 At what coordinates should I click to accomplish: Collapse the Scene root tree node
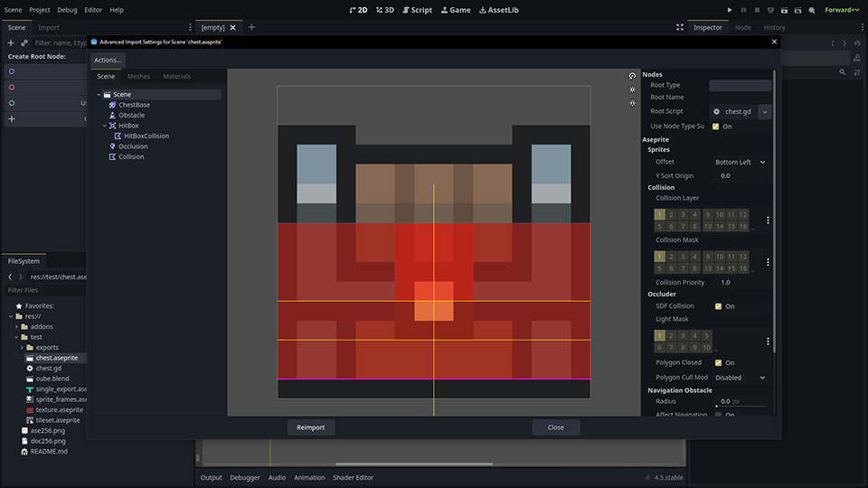(99, 95)
